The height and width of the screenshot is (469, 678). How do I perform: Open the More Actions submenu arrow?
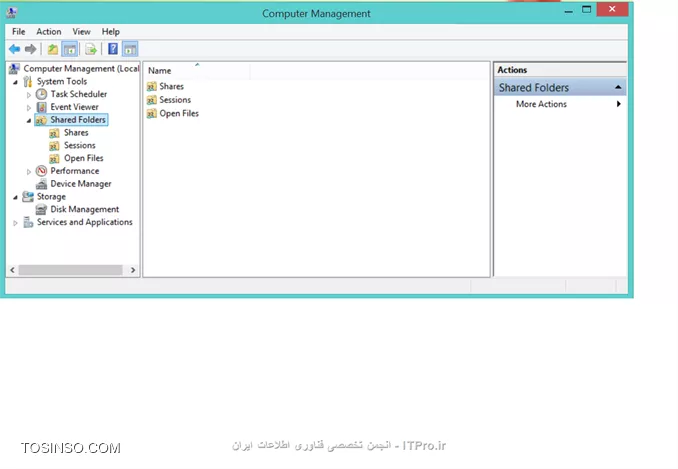pos(619,104)
